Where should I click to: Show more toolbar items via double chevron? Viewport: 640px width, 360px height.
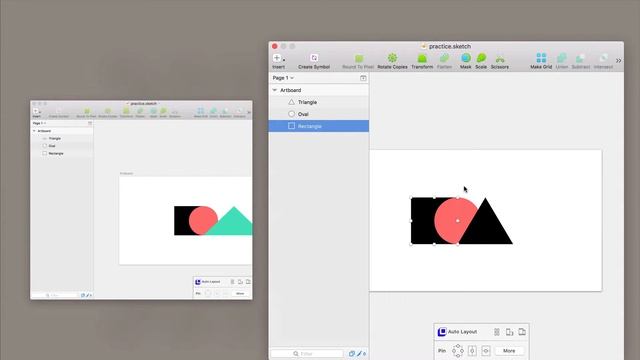618,60
